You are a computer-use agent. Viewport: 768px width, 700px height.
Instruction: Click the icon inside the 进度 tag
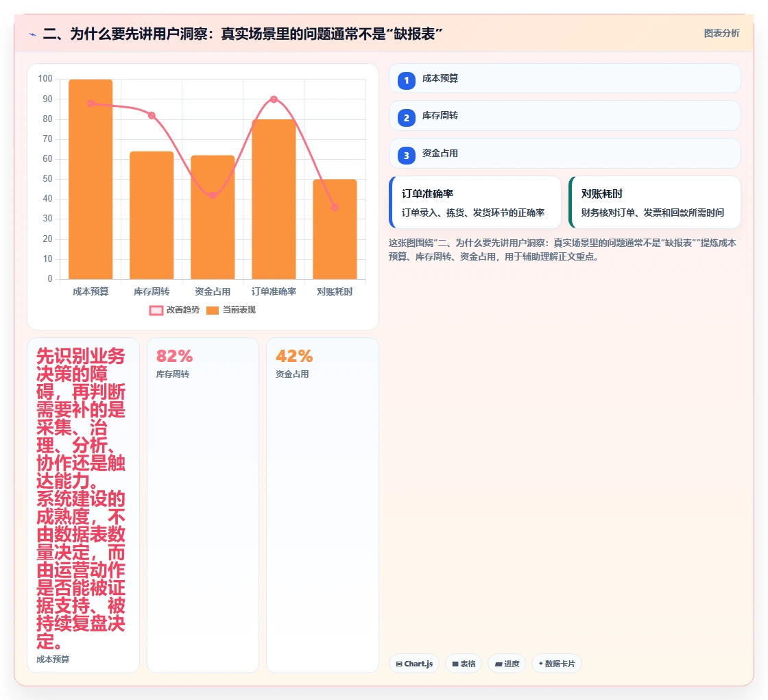pos(499,664)
